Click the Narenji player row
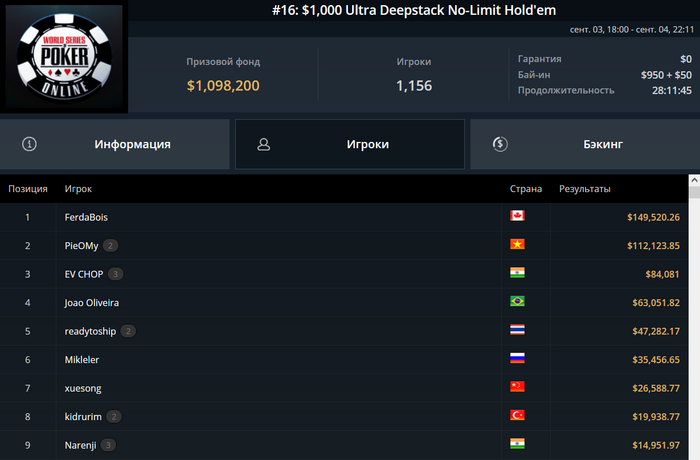Viewport: 700px width, 460px height. coord(344,445)
